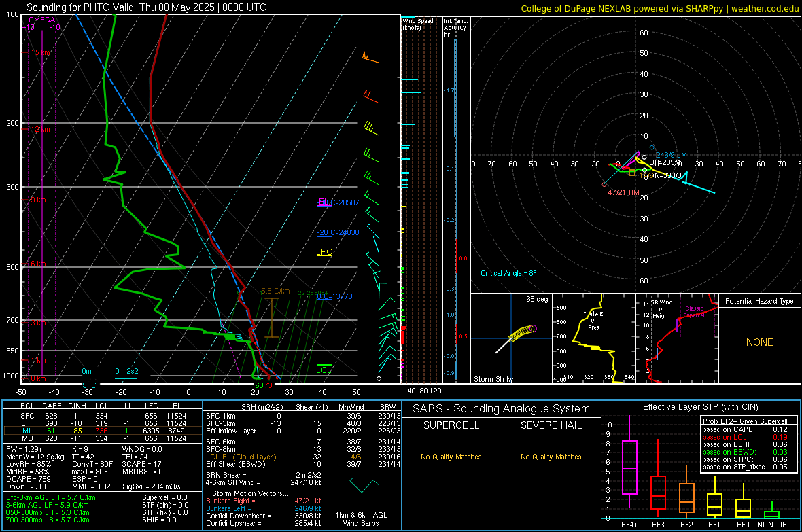The image size is (802, 532).
Task: Select the EF3 axis label
Action: point(658,525)
